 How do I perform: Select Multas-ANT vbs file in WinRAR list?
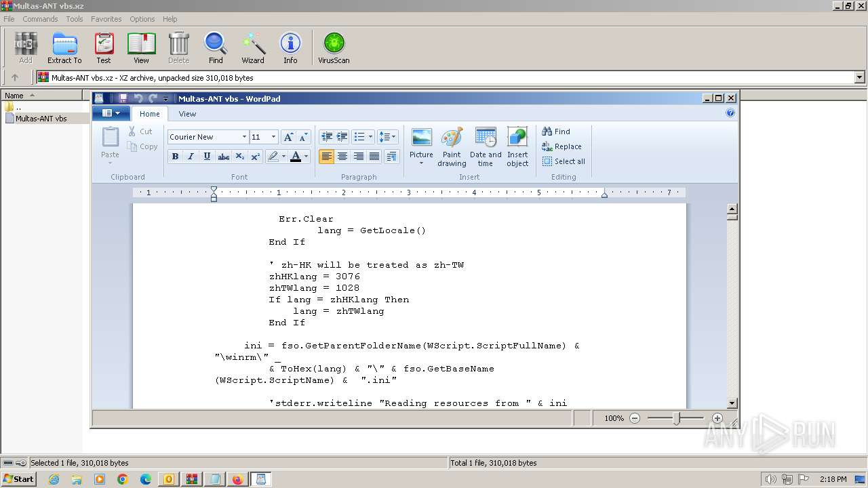point(41,118)
